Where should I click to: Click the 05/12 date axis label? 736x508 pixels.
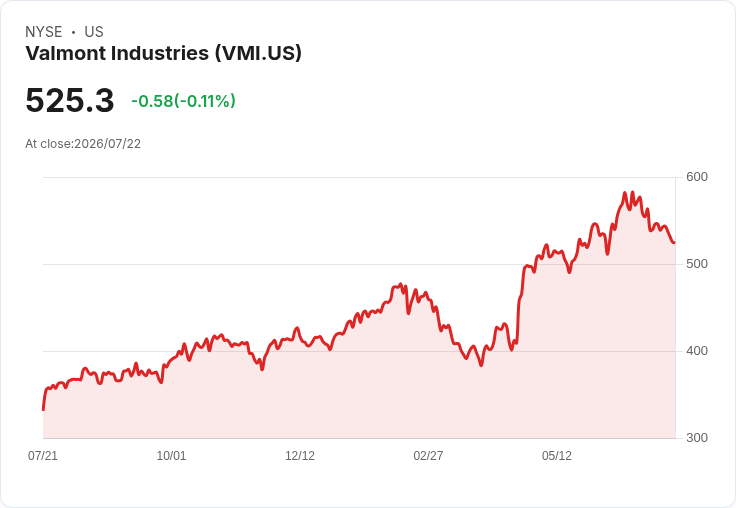click(557, 456)
